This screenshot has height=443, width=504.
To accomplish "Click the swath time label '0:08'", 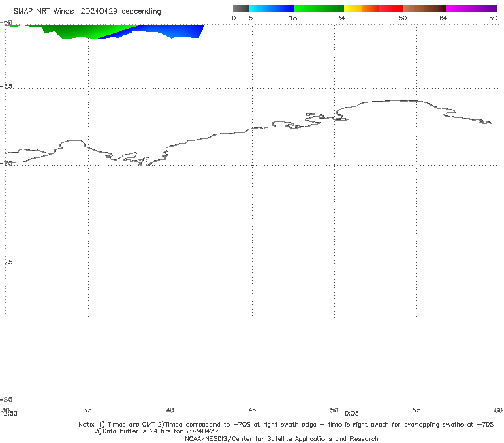I will click(351, 414).
